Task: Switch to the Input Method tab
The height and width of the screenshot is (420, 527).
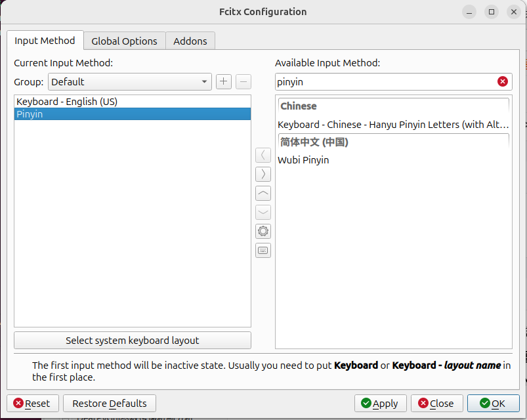Action: (45, 41)
